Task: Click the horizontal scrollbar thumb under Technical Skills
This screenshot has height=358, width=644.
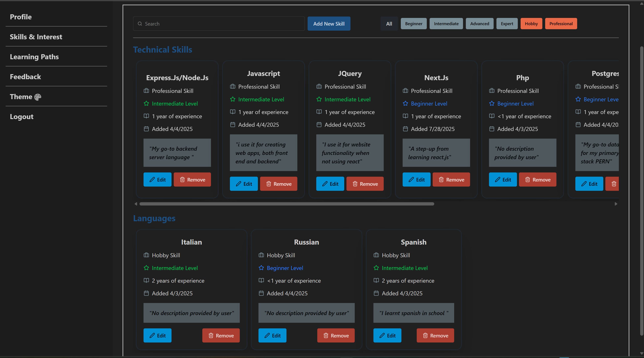Action: [x=286, y=204]
